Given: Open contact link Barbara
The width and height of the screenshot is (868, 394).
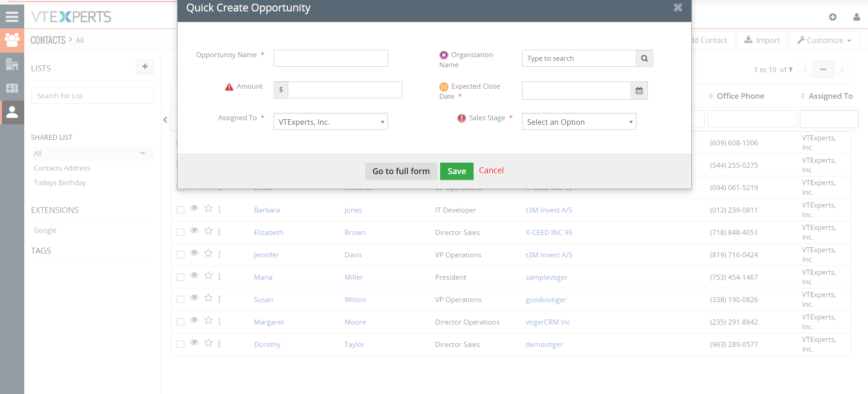Looking at the screenshot, I should pyautogui.click(x=267, y=210).
